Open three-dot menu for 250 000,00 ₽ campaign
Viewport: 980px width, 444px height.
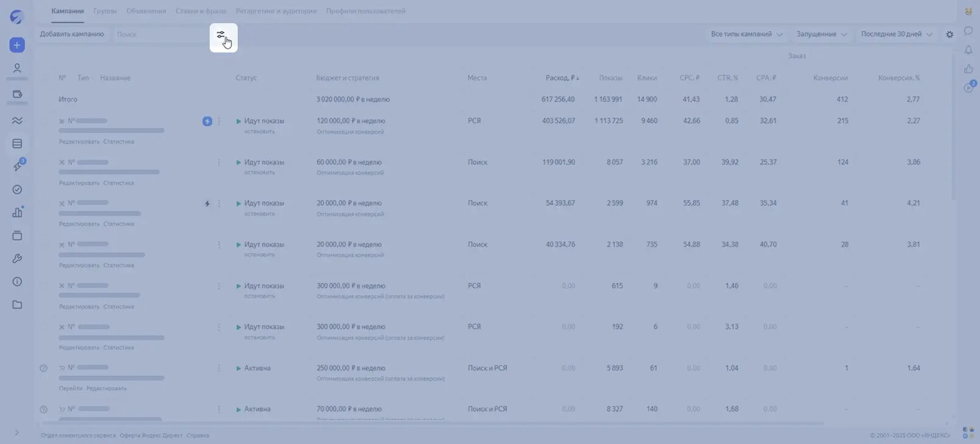(219, 368)
